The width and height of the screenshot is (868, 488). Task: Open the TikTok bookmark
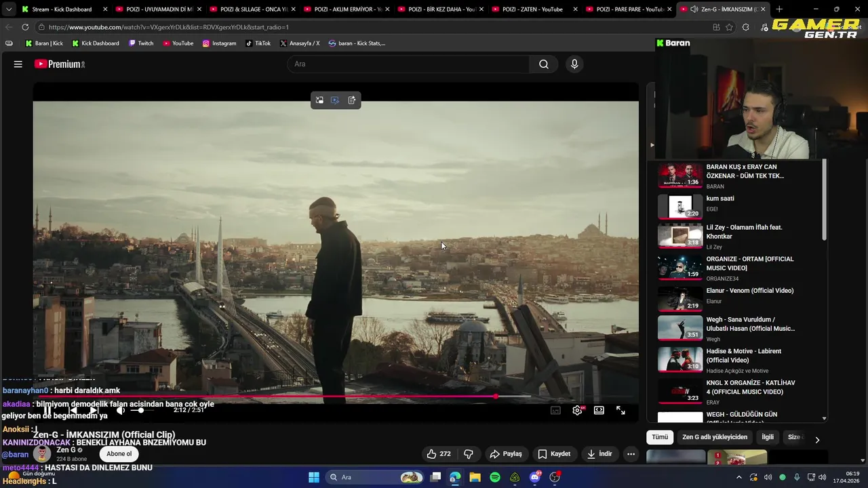[x=258, y=43]
